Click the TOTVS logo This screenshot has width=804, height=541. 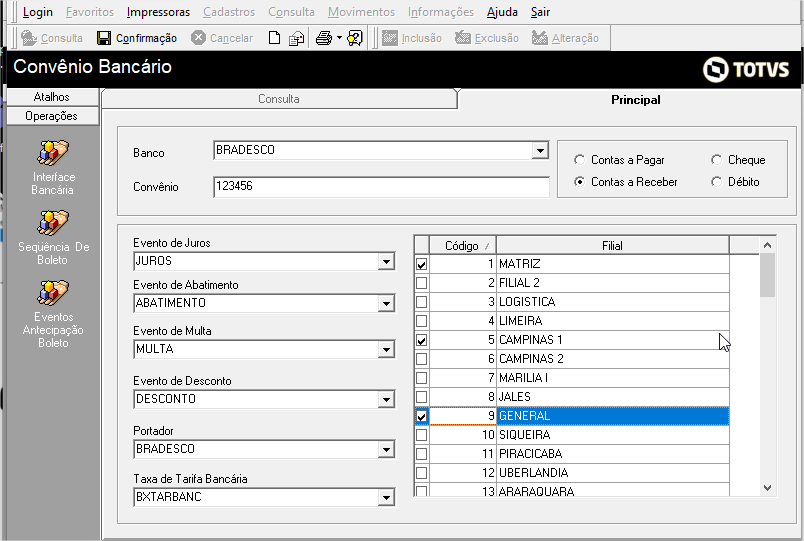tap(746, 69)
